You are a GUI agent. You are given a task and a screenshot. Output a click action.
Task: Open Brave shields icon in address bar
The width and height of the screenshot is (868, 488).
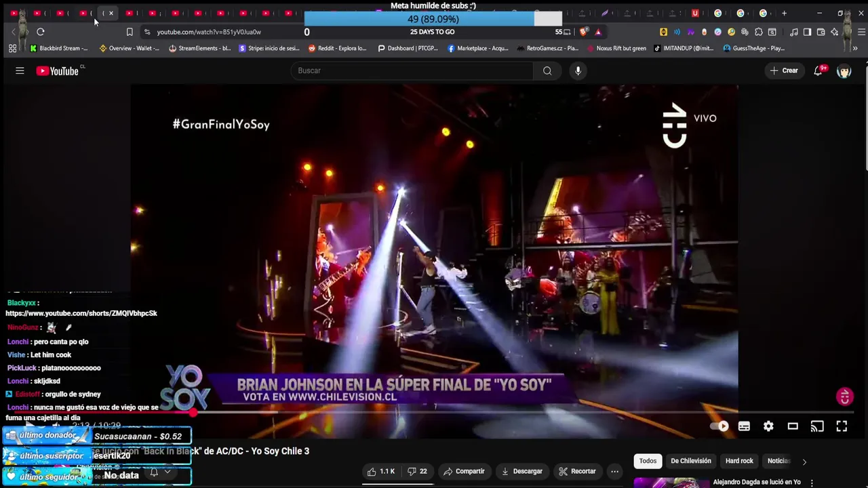coord(584,32)
